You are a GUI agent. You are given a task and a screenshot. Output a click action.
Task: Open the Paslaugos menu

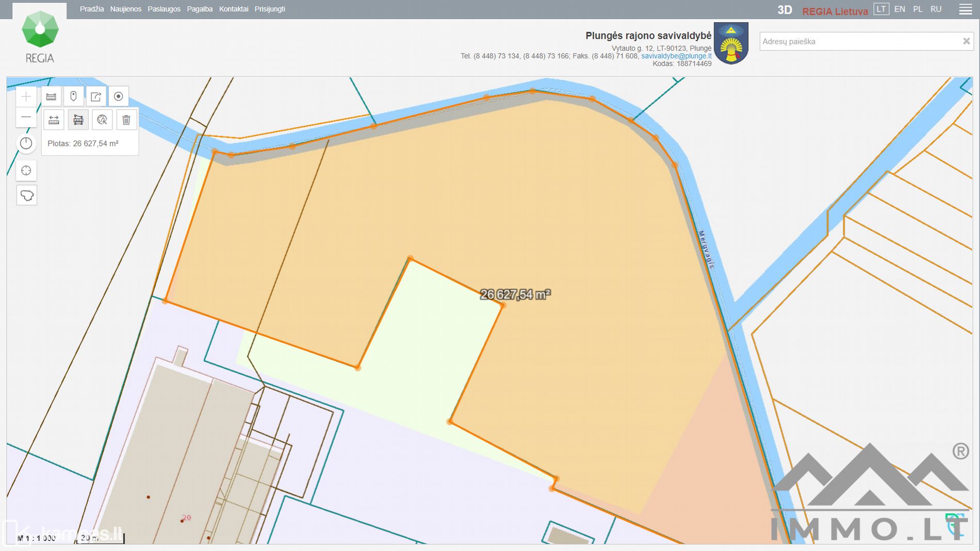164,9
